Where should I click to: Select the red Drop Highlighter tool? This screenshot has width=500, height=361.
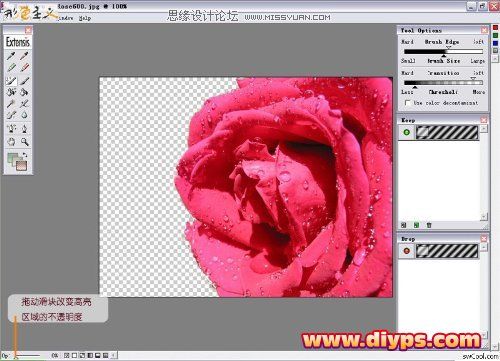pos(24,68)
